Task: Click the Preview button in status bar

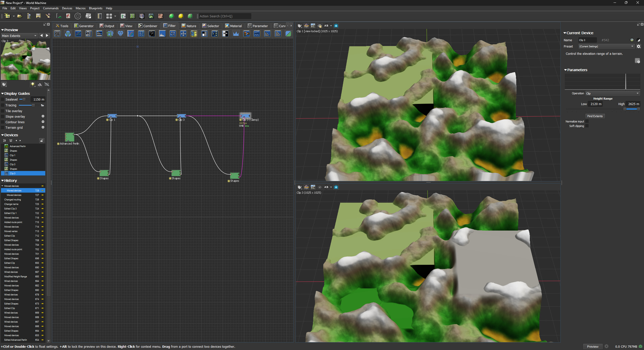Action: coord(592,347)
